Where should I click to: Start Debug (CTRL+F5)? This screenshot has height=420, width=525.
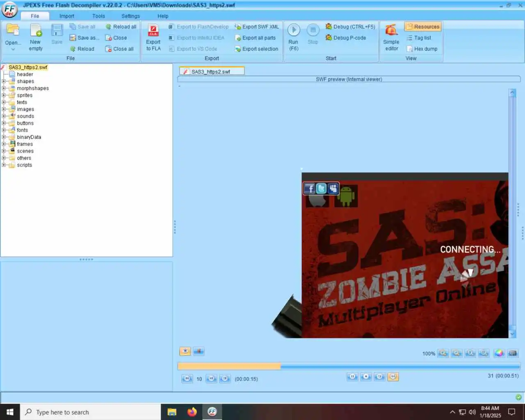point(350,27)
